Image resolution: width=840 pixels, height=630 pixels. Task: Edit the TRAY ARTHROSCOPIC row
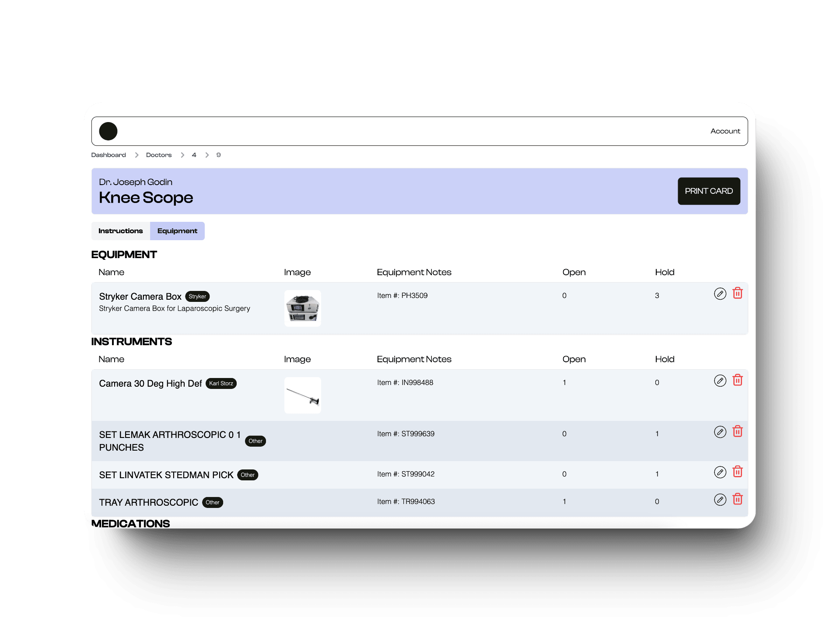[x=720, y=500]
